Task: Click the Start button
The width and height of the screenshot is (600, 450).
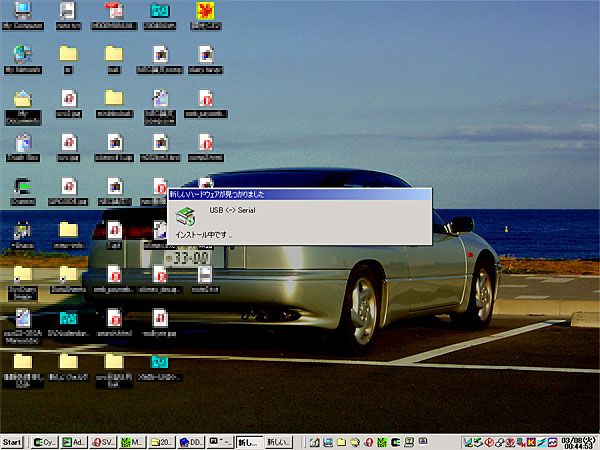Action: [13, 442]
